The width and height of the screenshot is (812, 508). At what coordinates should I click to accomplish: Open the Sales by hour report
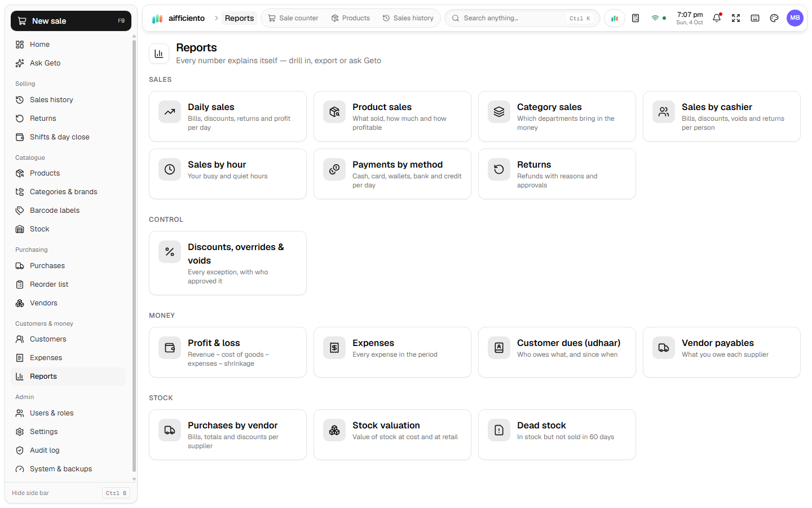coord(228,174)
